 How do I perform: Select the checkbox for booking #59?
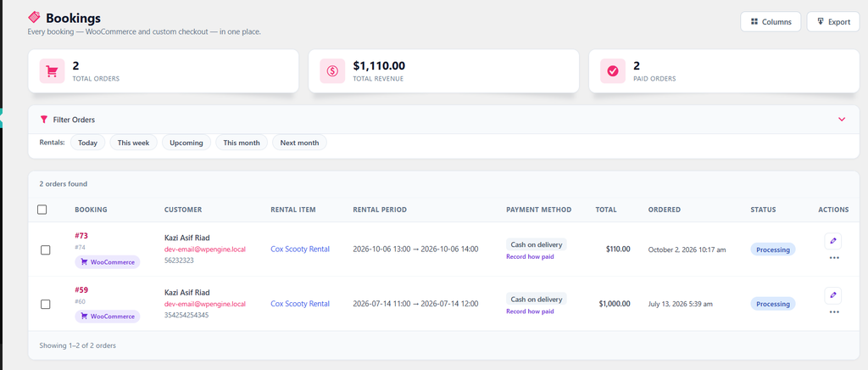click(x=46, y=304)
